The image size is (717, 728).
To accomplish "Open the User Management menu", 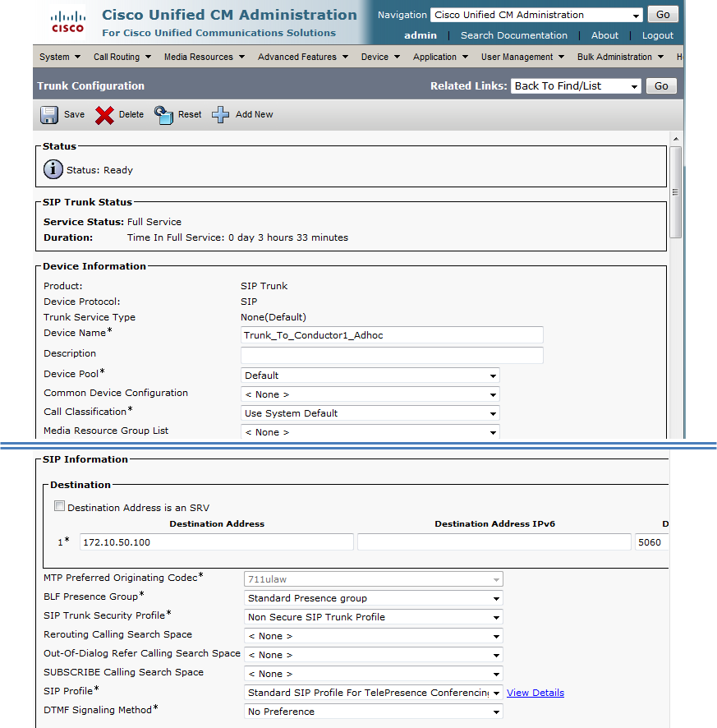I will click(x=522, y=57).
